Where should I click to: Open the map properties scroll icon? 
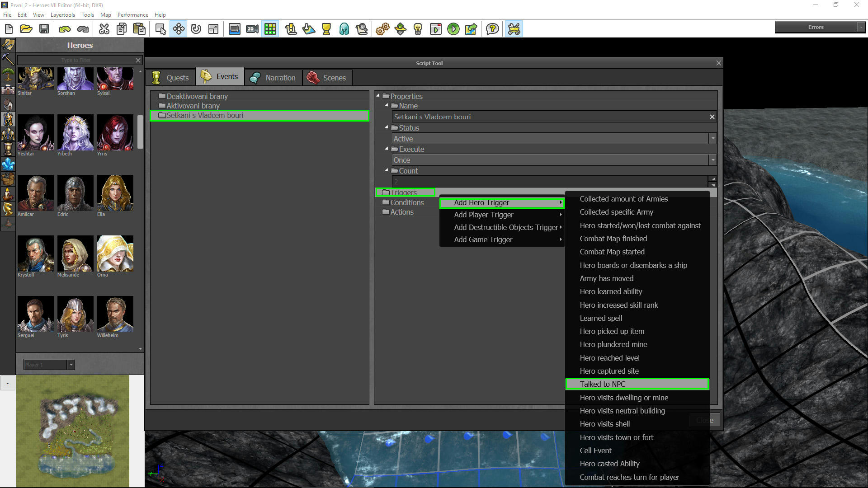291,29
